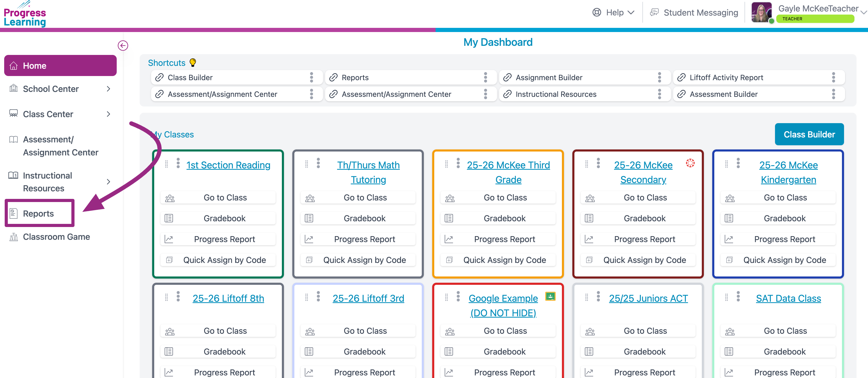Open Classroom Game in the sidebar
This screenshot has height=378, width=868.
tap(56, 237)
